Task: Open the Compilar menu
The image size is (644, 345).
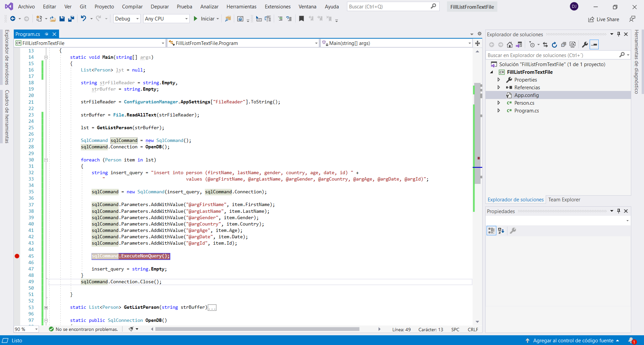Action: (132, 7)
